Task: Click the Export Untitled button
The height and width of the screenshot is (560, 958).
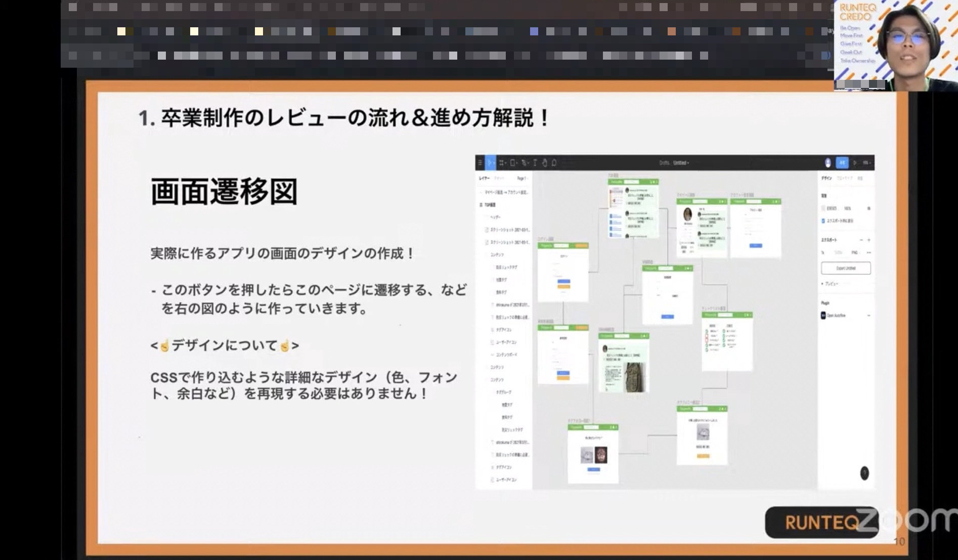Action: click(847, 268)
